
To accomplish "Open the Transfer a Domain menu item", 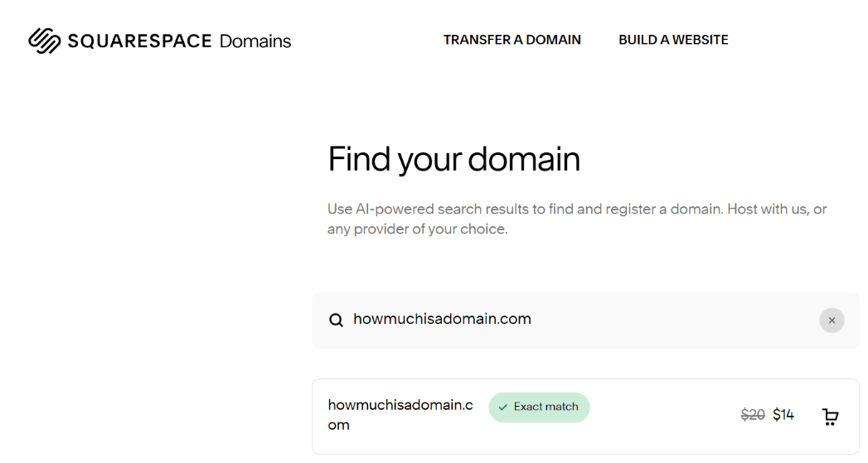I will point(512,40).
